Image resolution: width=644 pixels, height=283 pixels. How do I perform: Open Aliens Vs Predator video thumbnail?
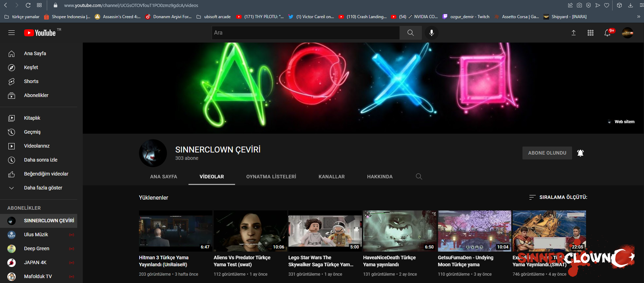coord(250,231)
